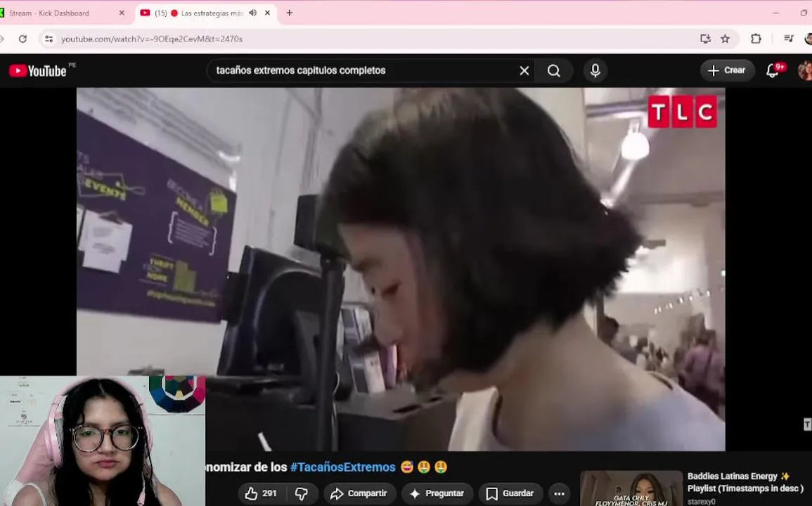This screenshot has width=812, height=506.
Task: Start voice search with microphone icon
Action: 595,70
